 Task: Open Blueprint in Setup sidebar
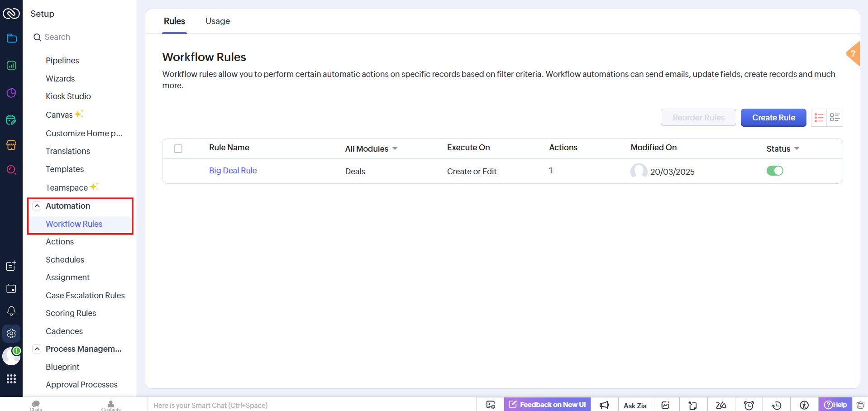62,367
